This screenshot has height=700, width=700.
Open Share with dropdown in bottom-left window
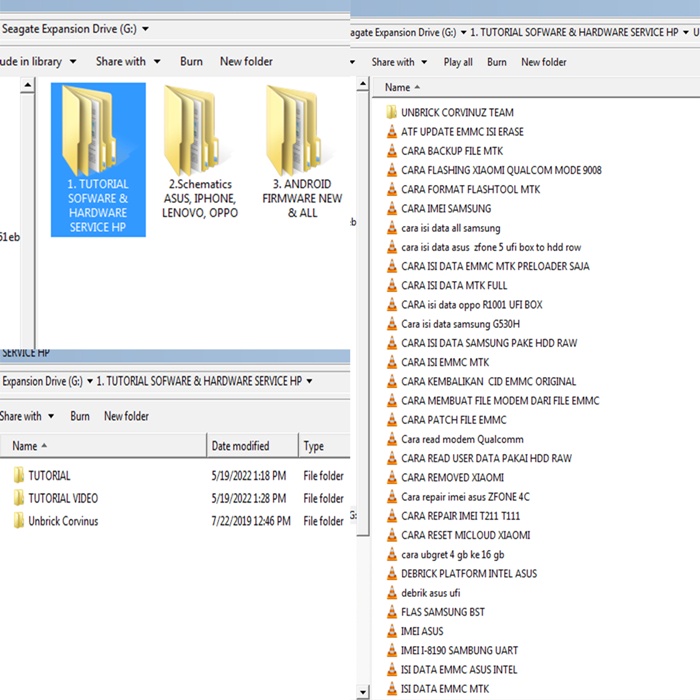point(51,416)
